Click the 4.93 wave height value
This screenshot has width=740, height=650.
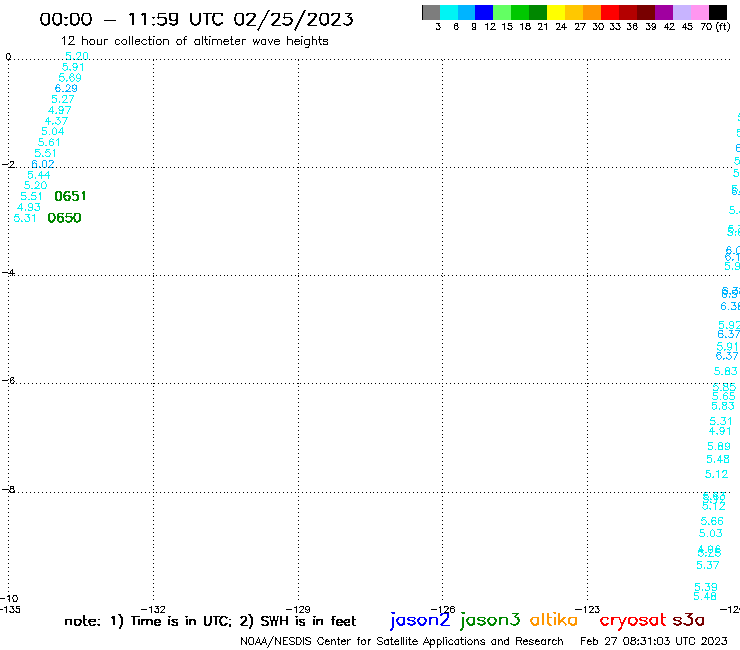point(29,207)
